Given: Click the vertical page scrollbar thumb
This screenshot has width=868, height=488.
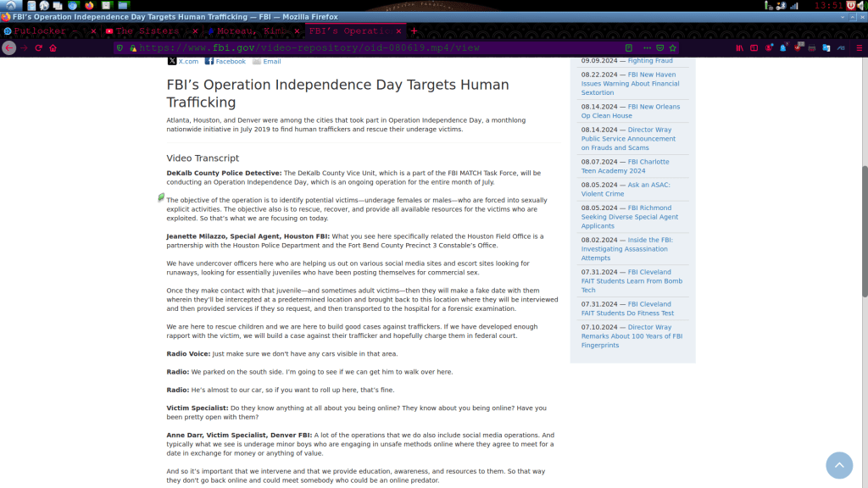Looking at the screenshot, I should coord(865,229).
